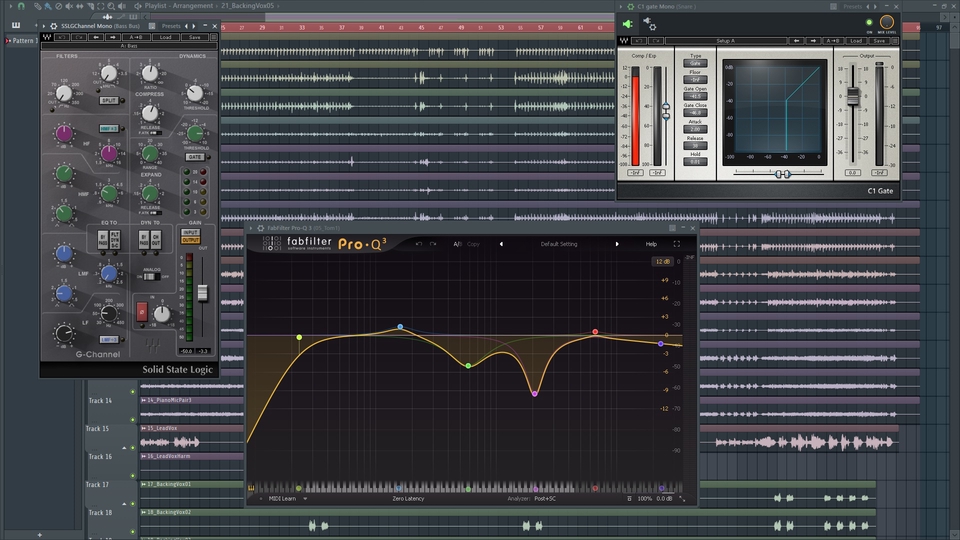Select Pattern 1 in the pattern picker

(23, 40)
